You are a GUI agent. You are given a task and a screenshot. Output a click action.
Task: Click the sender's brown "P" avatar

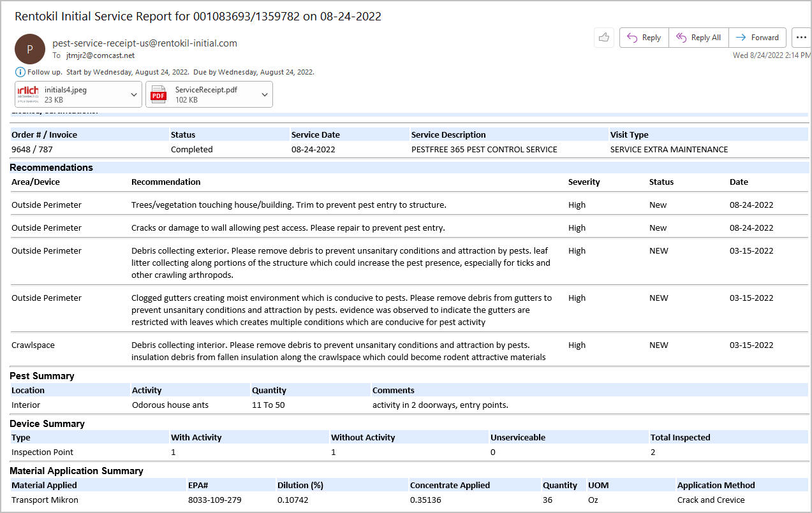pyautogui.click(x=30, y=49)
